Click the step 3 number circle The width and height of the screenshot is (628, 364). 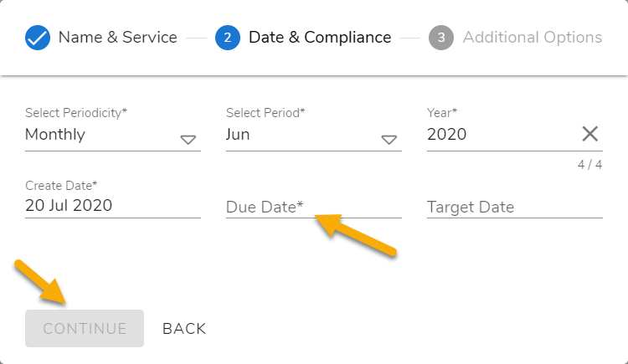click(x=441, y=38)
